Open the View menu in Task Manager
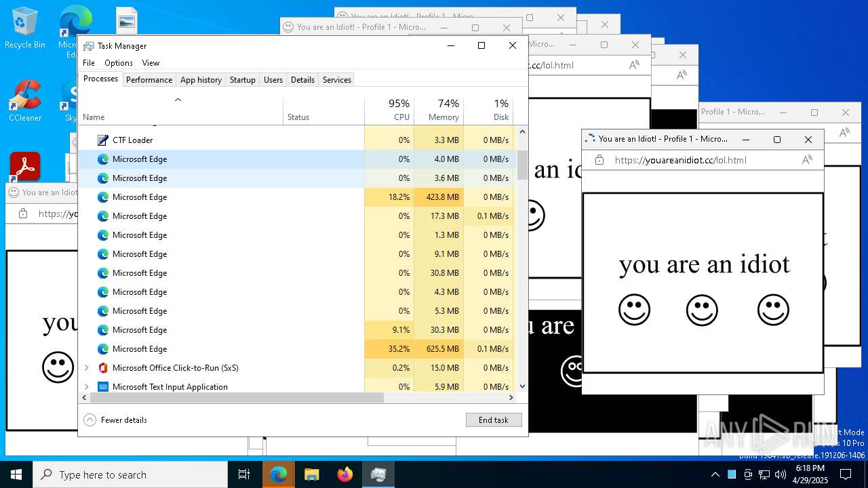This screenshot has width=868, height=488. point(151,63)
